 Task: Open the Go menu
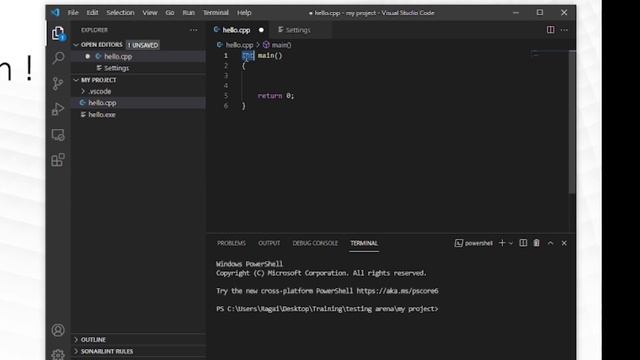(x=170, y=13)
